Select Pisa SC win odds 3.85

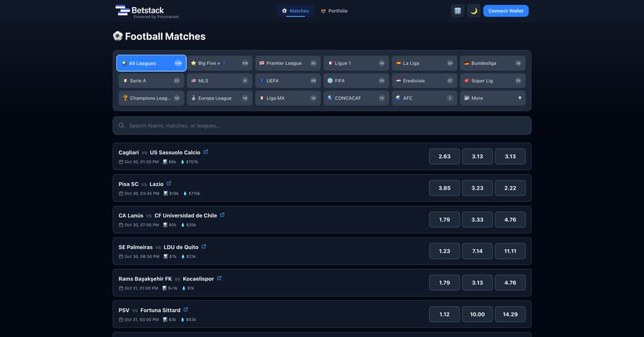click(444, 188)
